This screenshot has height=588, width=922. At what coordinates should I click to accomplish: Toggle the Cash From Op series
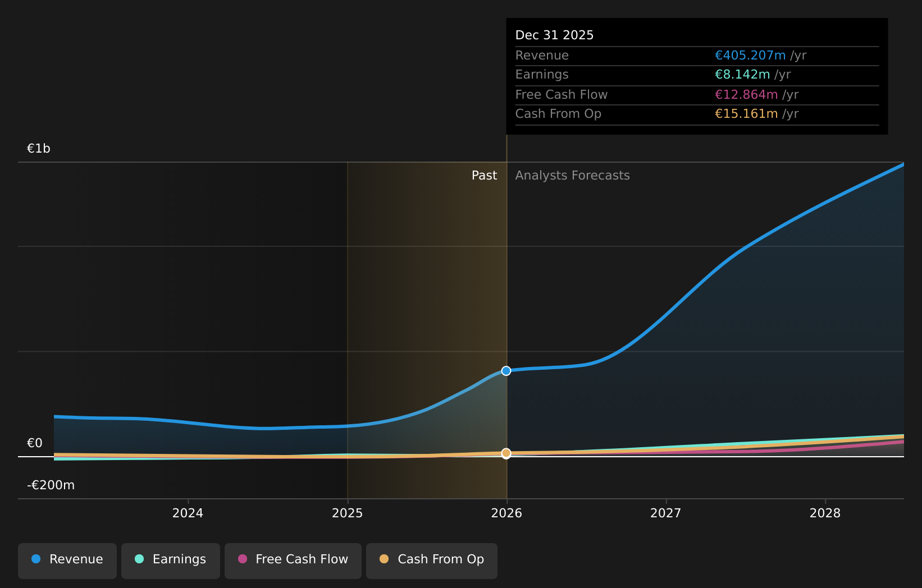432,561
